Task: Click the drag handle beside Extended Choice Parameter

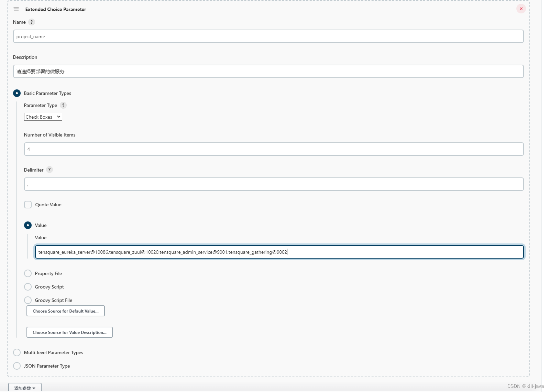Action: (16, 9)
